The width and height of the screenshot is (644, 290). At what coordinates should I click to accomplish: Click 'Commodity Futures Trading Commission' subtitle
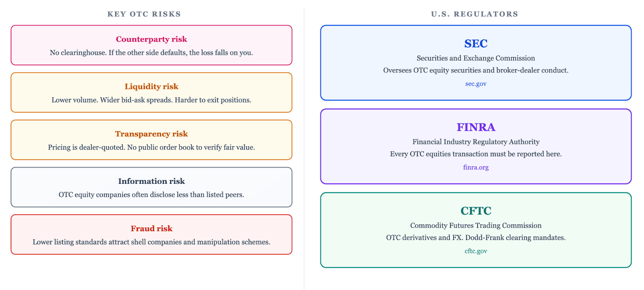[x=476, y=226]
